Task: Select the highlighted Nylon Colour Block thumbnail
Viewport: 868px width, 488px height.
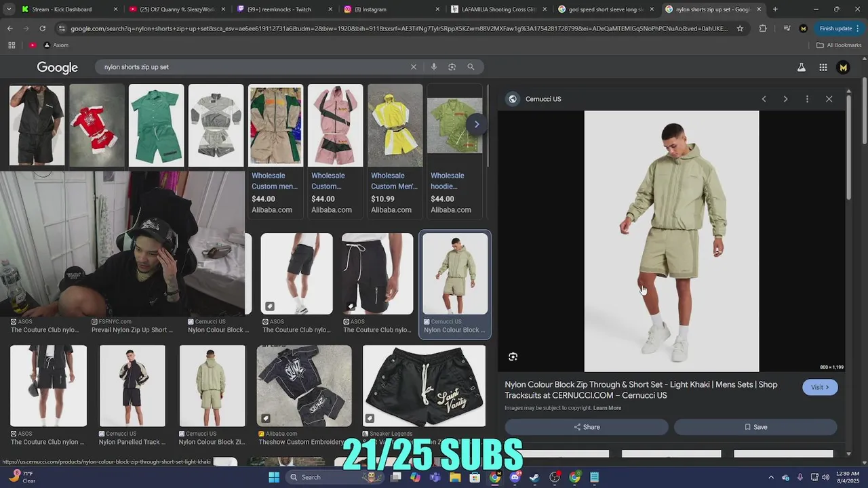Action: [455, 274]
